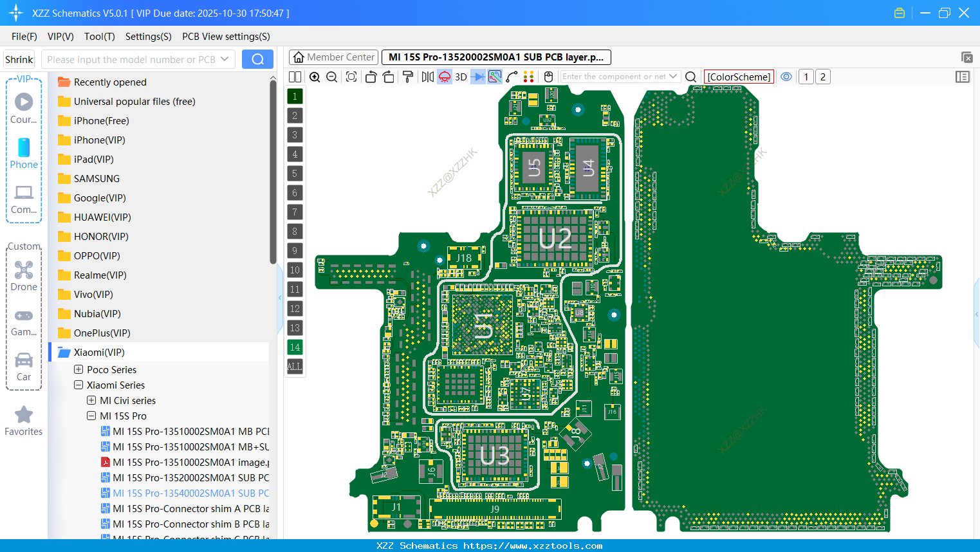
Task: Open the colored dots pin display
Action: [529, 77]
